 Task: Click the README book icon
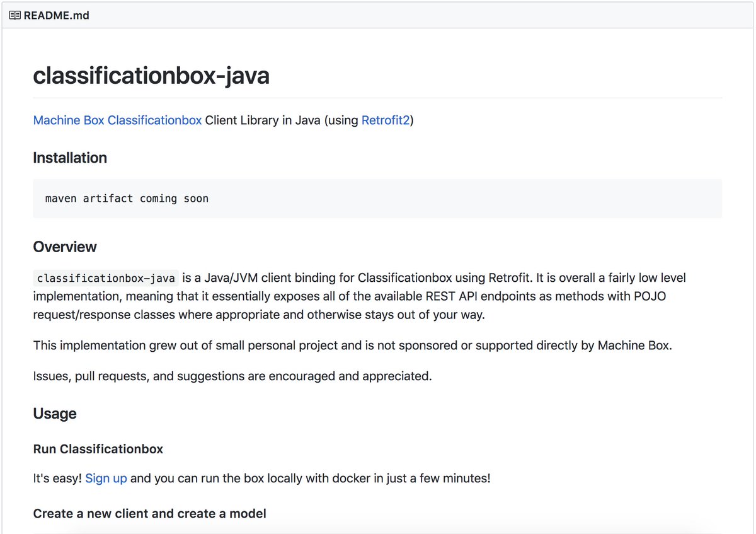14,15
